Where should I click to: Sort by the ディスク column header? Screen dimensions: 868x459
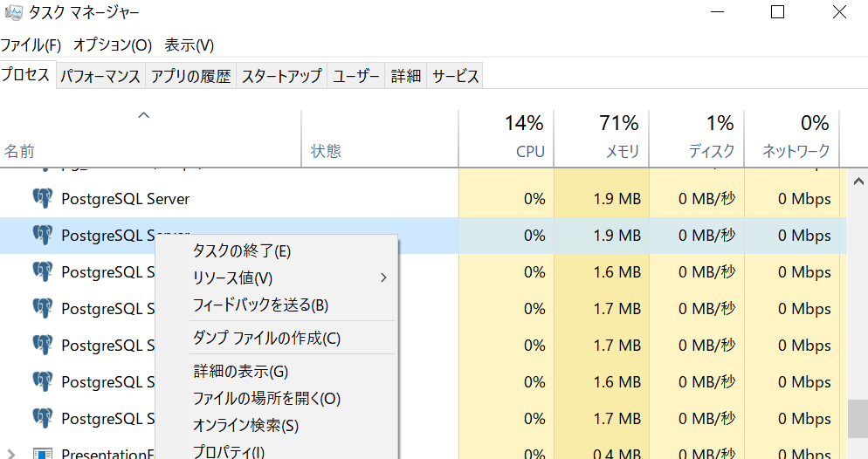696,138
